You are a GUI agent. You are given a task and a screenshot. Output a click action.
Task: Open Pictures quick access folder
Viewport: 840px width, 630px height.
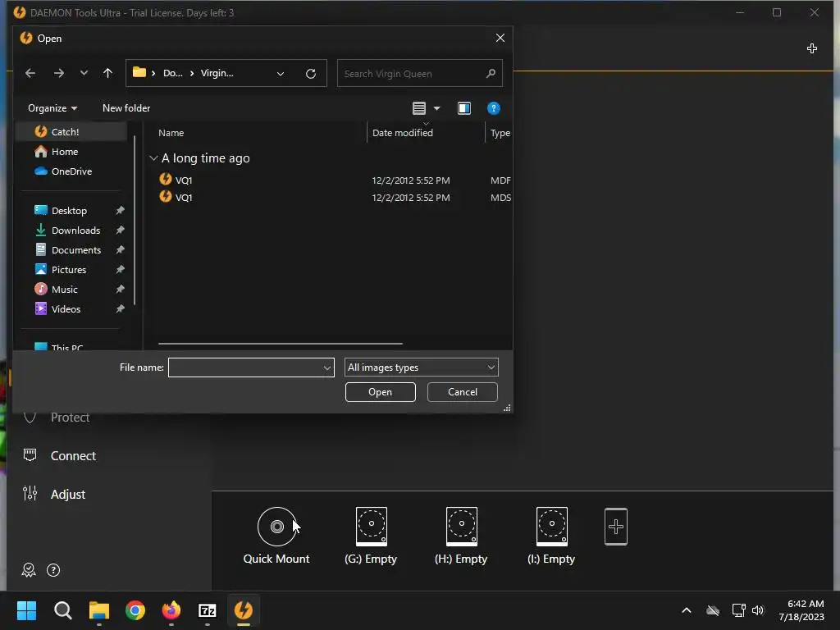pos(71,269)
